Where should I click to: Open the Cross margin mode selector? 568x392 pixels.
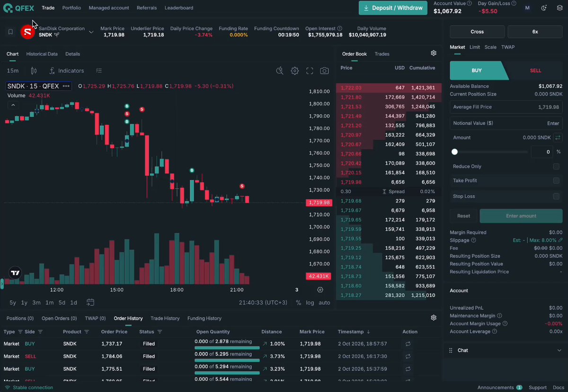click(477, 32)
